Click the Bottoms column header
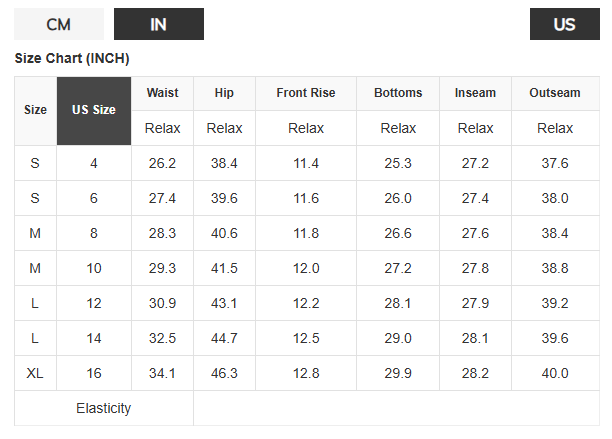612x439 pixels. click(398, 93)
